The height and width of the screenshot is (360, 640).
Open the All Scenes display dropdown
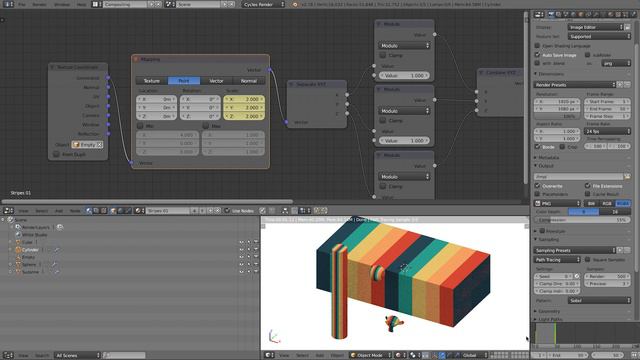[77, 356]
